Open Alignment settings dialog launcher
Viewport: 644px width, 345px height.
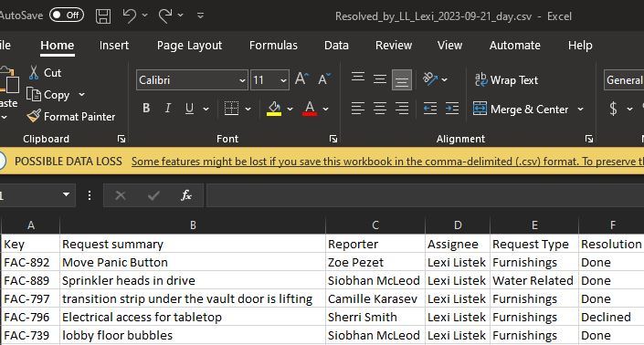click(589, 139)
